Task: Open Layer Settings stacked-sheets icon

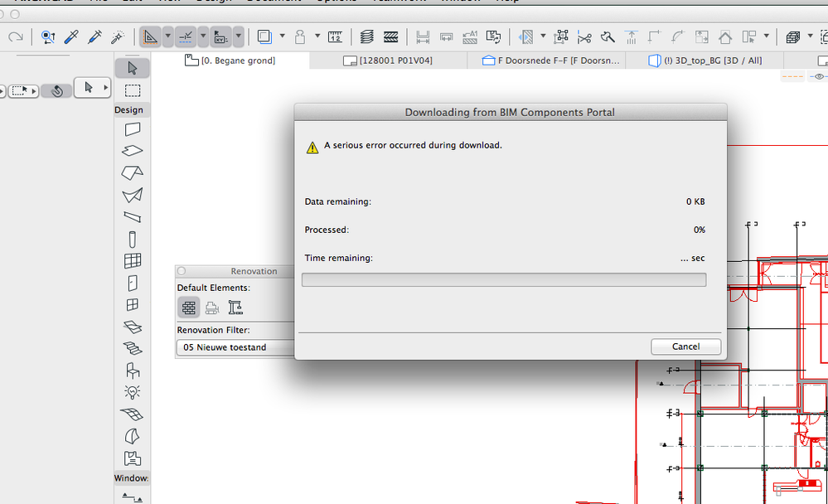Action: 366,36
